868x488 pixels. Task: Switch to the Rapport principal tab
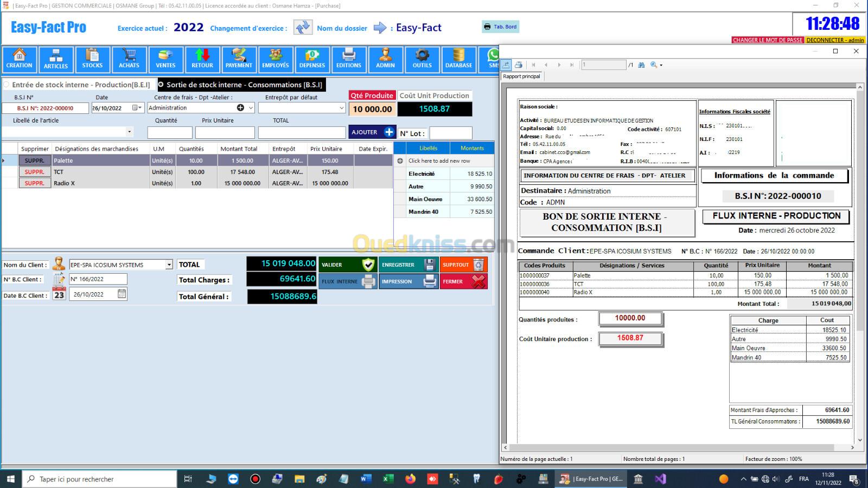521,76
